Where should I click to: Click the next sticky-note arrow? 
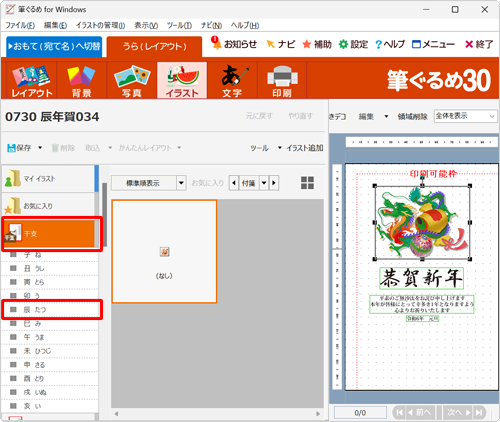(x=274, y=183)
